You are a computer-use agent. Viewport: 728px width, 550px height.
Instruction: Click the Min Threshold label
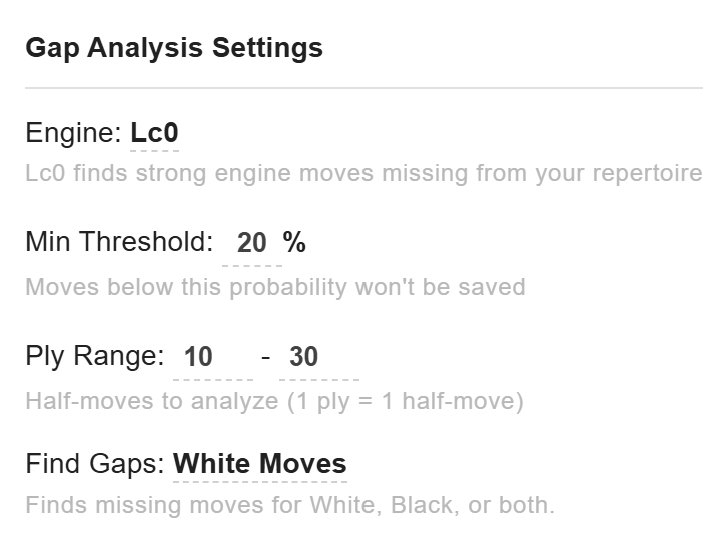coord(119,243)
